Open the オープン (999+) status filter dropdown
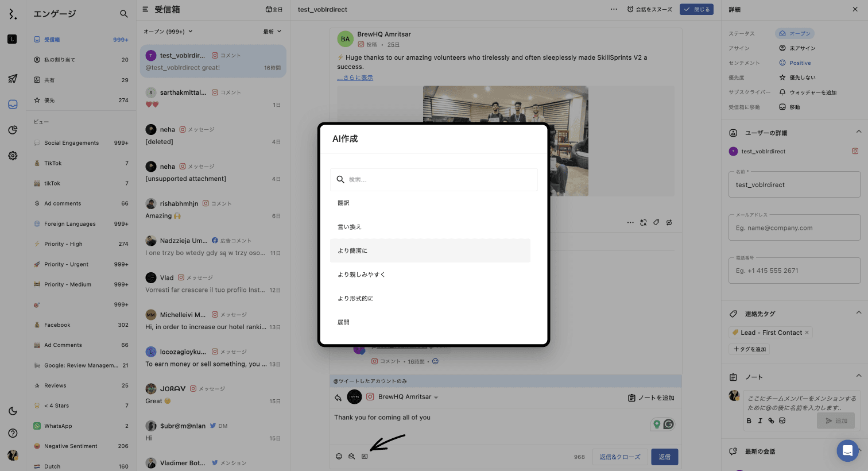 pos(168,32)
